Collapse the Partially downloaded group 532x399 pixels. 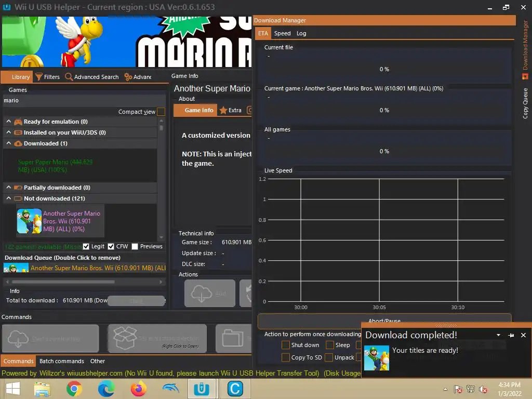[8, 187]
